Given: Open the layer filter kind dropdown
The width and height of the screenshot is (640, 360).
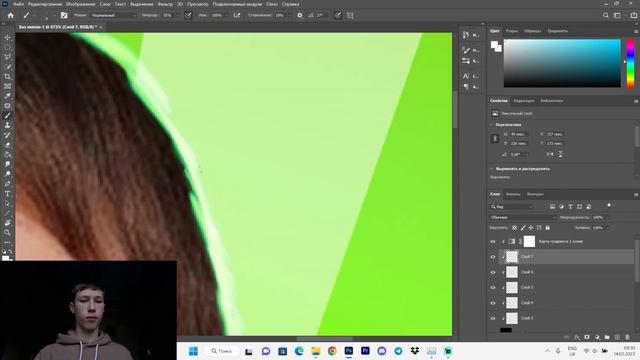Looking at the screenshot, I should coord(511,207).
